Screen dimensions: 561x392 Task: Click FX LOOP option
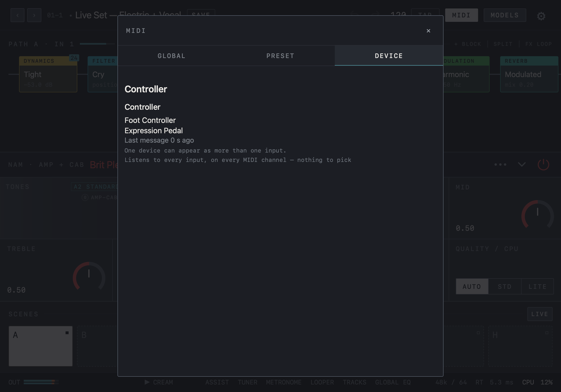(538, 44)
